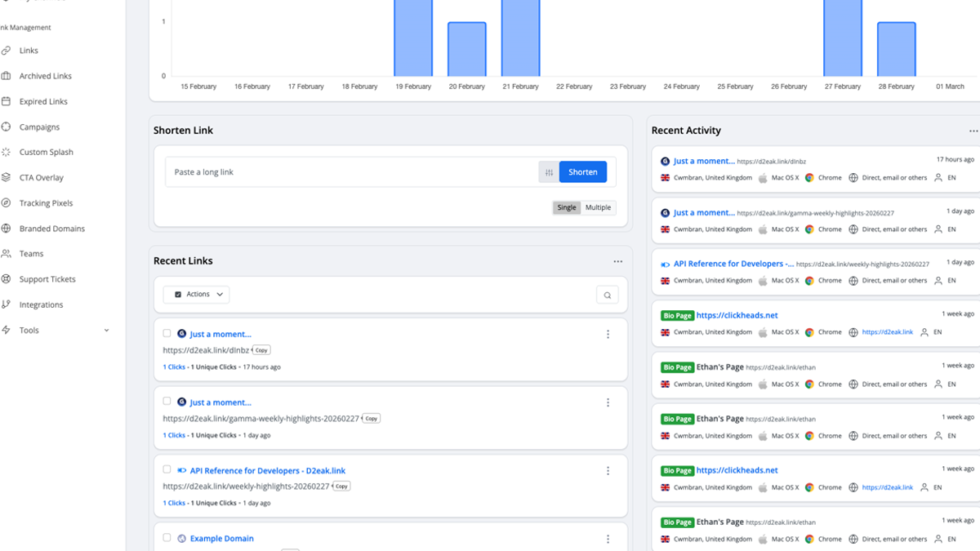Image resolution: width=980 pixels, height=551 pixels.
Task: Open three-dot menu for Recent Links panel
Action: [617, 261]
